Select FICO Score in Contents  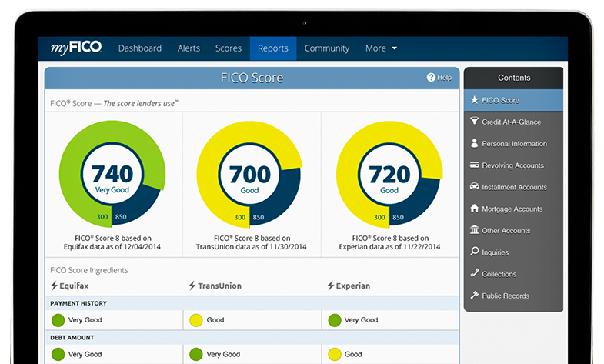coord(513,100)
